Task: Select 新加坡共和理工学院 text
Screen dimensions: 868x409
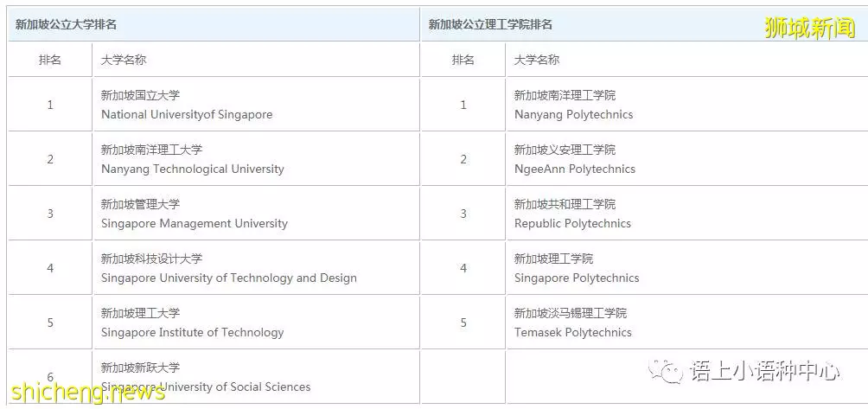Action: [x=565, y=204]
